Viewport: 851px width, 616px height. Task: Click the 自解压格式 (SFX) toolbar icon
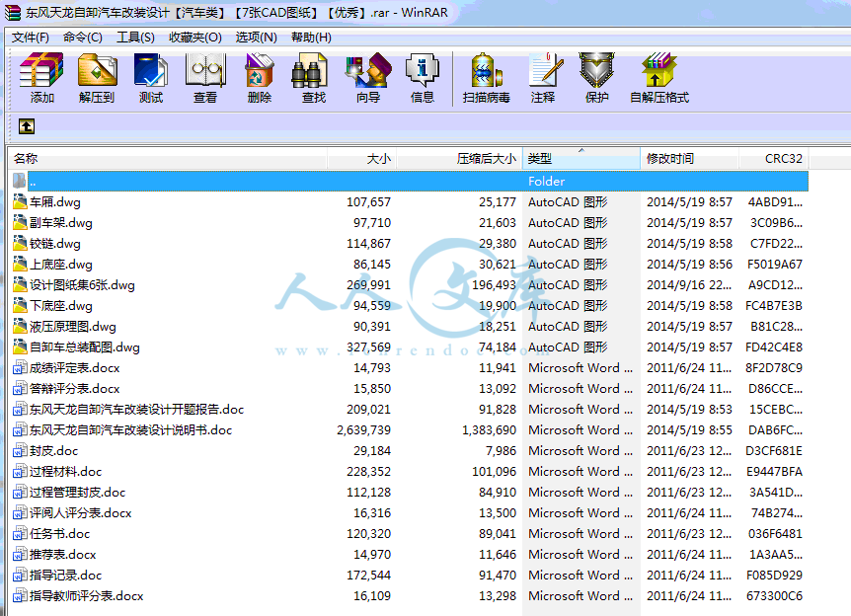click(658, 70)
